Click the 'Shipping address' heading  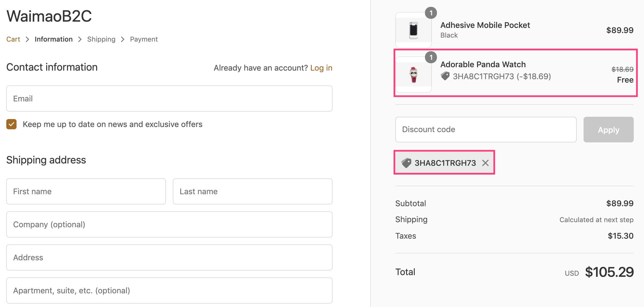tap(46, 160)
